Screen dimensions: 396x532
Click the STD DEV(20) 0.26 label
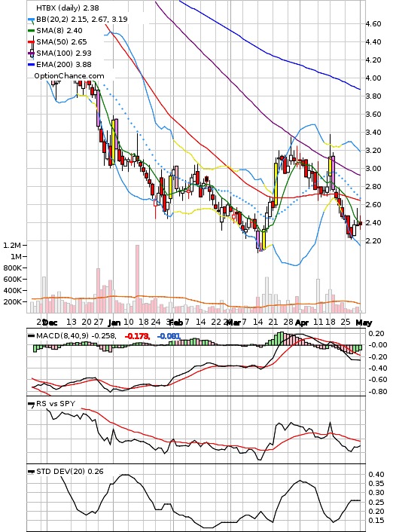click(x=70, y=471)
